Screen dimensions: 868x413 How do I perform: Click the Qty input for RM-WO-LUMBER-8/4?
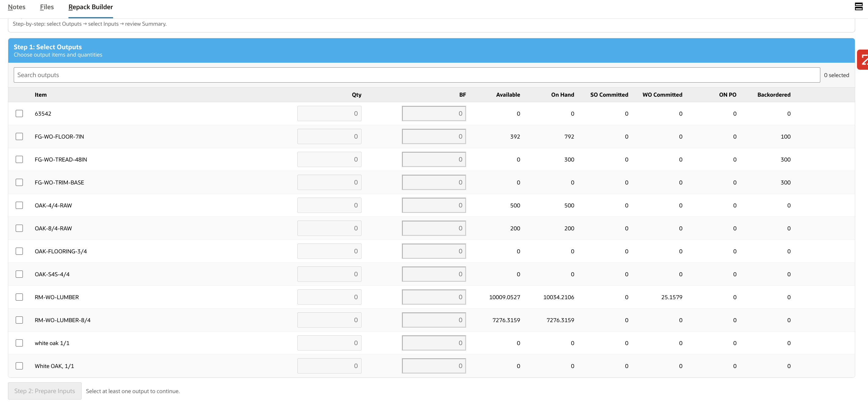point(329,320)
